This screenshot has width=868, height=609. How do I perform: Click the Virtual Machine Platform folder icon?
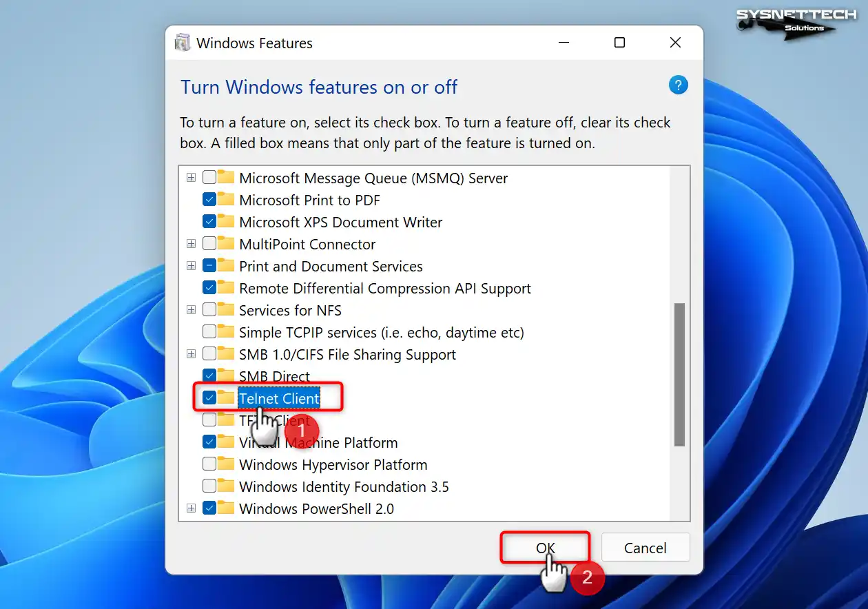(x=226, y=442)
